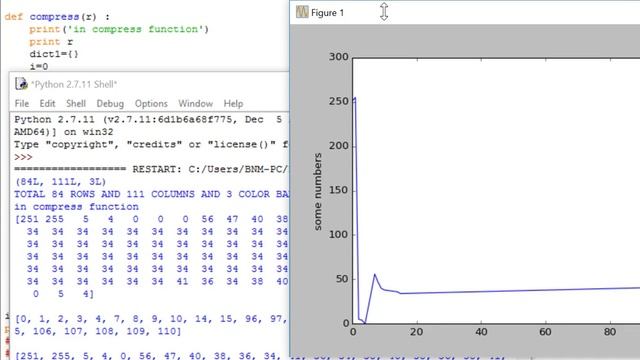640x360 pixels.
Task: Open the Options menu
Action: (x=151, y=104)
